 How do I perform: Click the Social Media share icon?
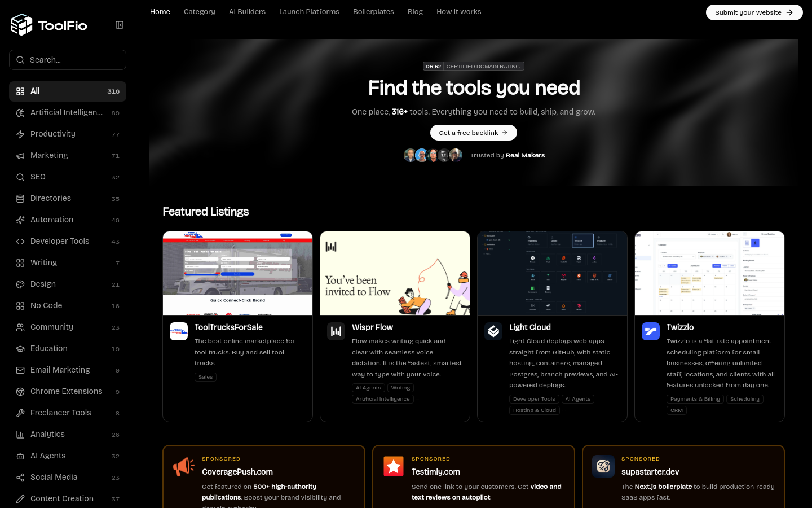pos(20,478)
